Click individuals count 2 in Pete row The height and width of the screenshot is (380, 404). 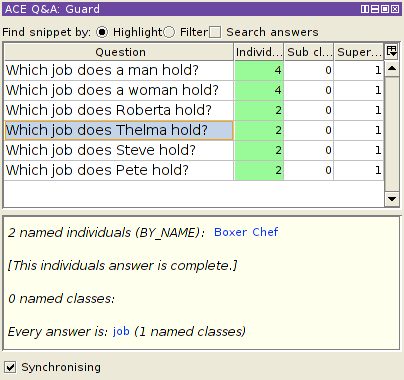[259, 170]
